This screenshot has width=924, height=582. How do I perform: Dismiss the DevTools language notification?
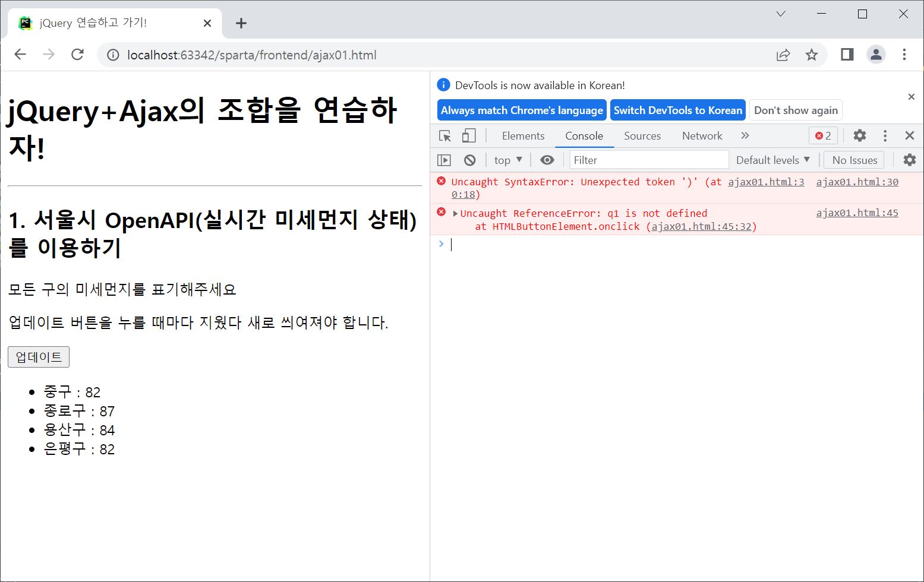coord(912,97)
